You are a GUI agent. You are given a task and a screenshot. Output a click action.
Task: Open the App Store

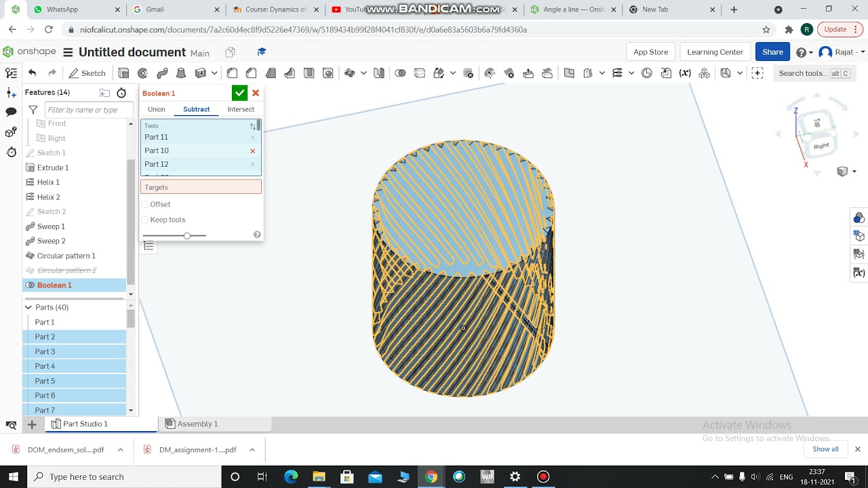(x=650, y=52)
